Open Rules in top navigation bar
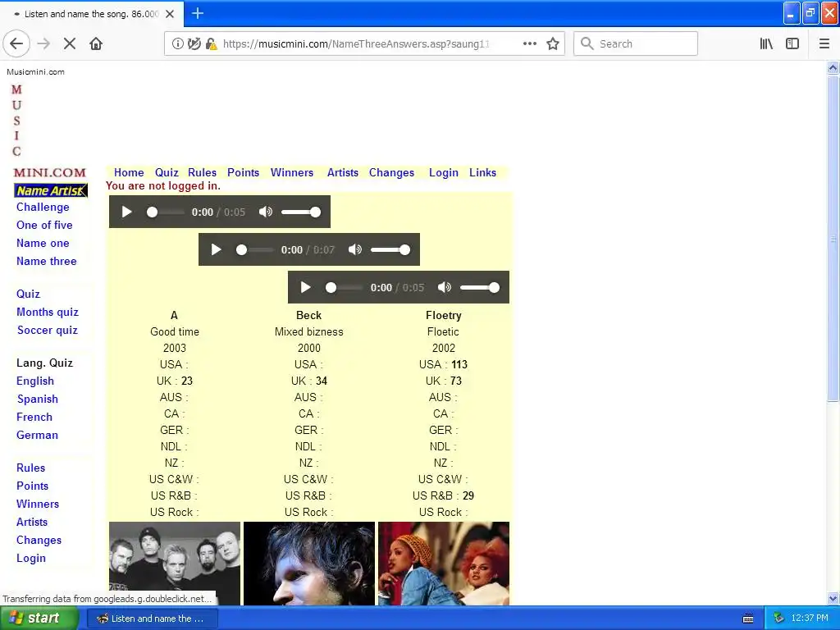840x630 pixels. 202,172
